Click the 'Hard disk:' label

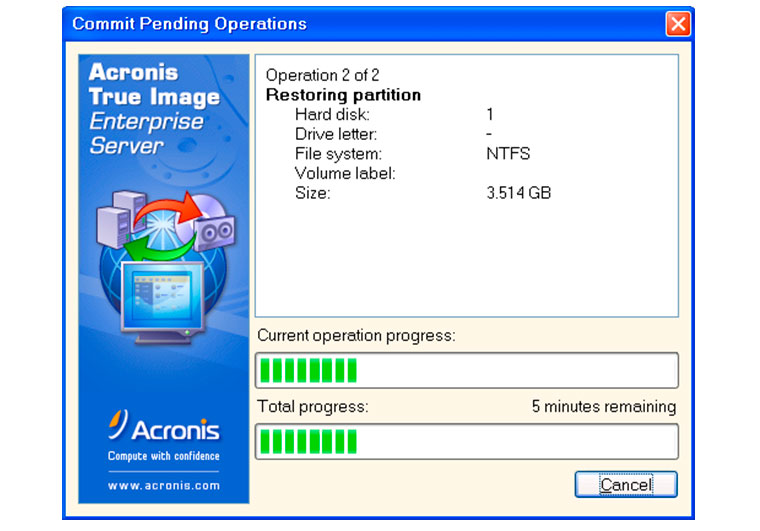coord(332,114)
